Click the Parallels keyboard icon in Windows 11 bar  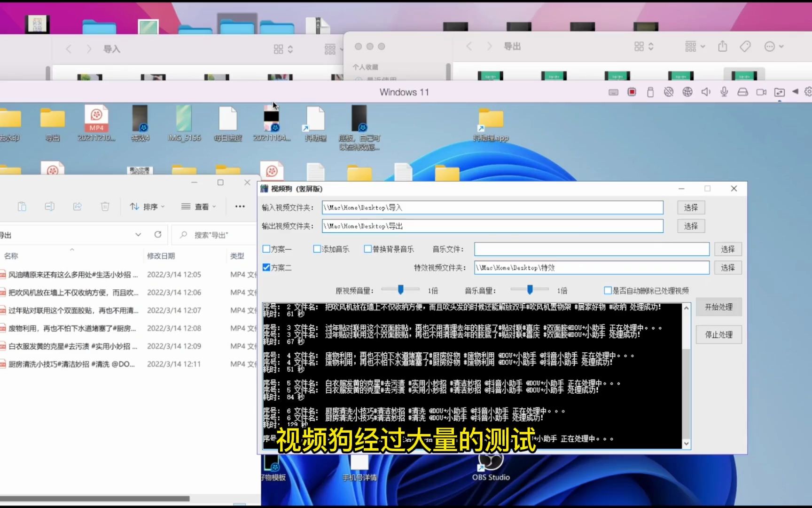(x=613, y=92)
